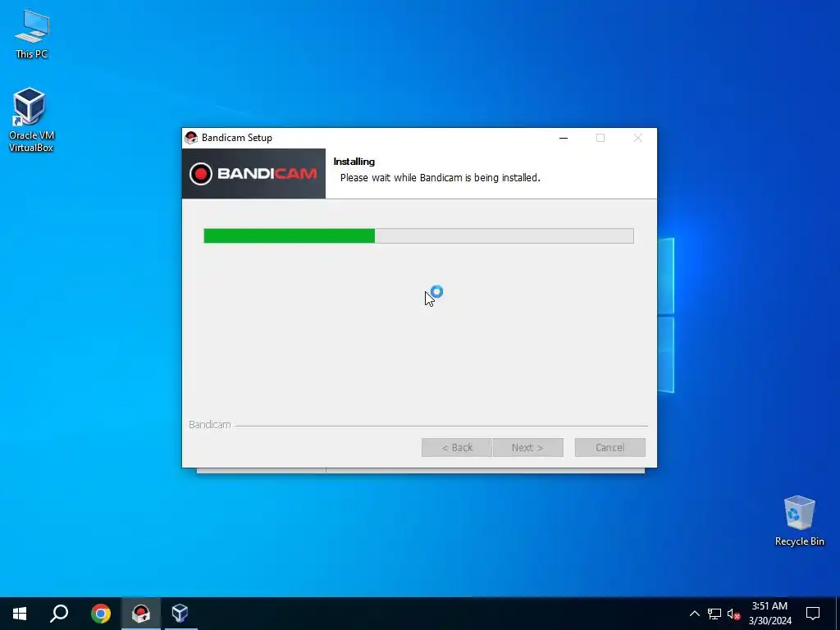Open network status tray icon
The width and height of the screenshot is (840, 630).
point(714,614)
